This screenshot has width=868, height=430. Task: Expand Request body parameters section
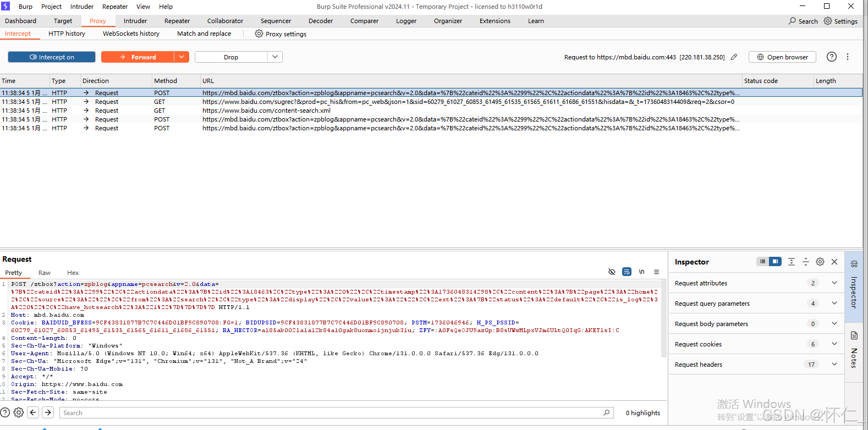tap(756, 323)
